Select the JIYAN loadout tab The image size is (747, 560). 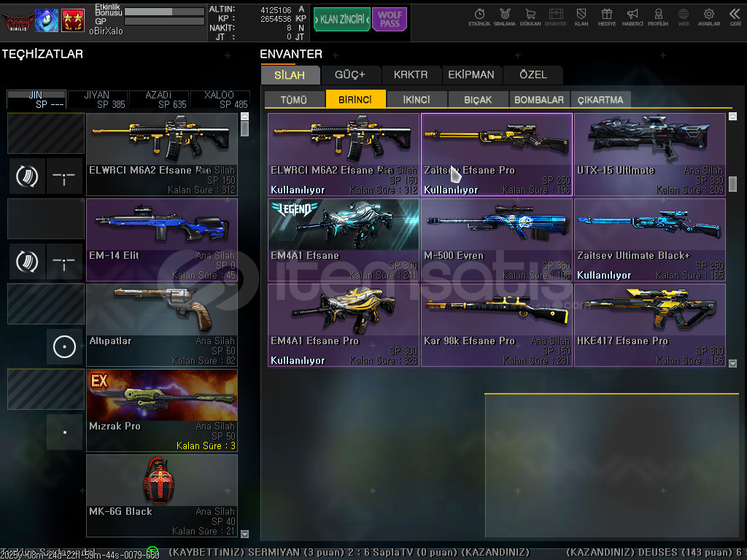[98, 99]
